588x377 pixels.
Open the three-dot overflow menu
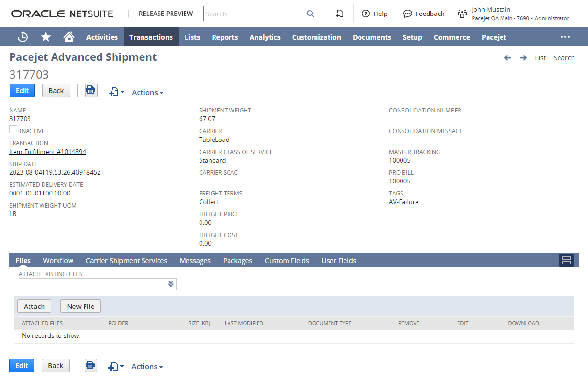565,37
